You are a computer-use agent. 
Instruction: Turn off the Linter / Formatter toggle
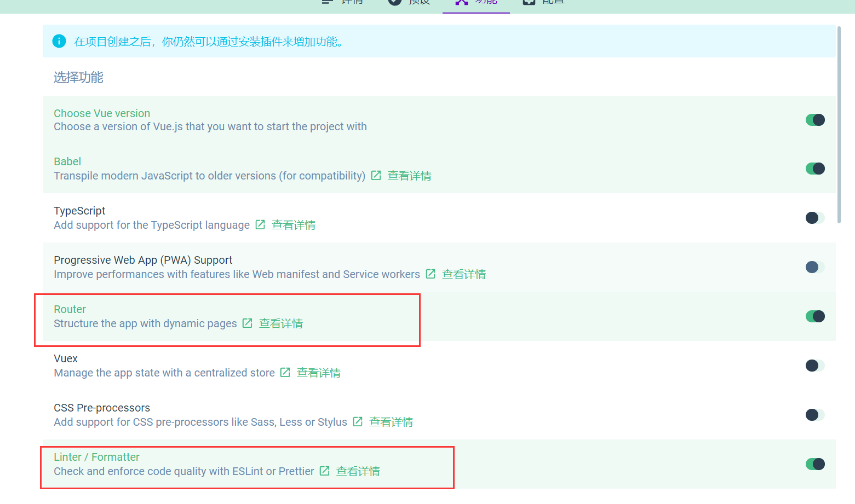tap(815, 464)
